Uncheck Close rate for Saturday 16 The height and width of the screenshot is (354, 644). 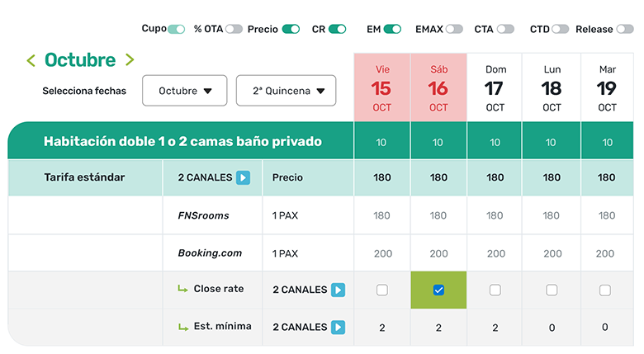coord(438,290)
